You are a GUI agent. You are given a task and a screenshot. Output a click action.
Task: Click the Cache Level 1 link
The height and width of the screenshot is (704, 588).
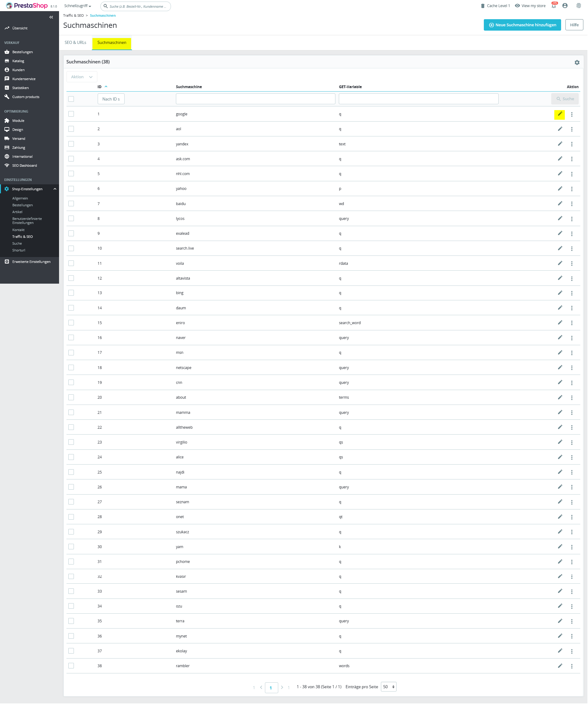pos(496,6)
